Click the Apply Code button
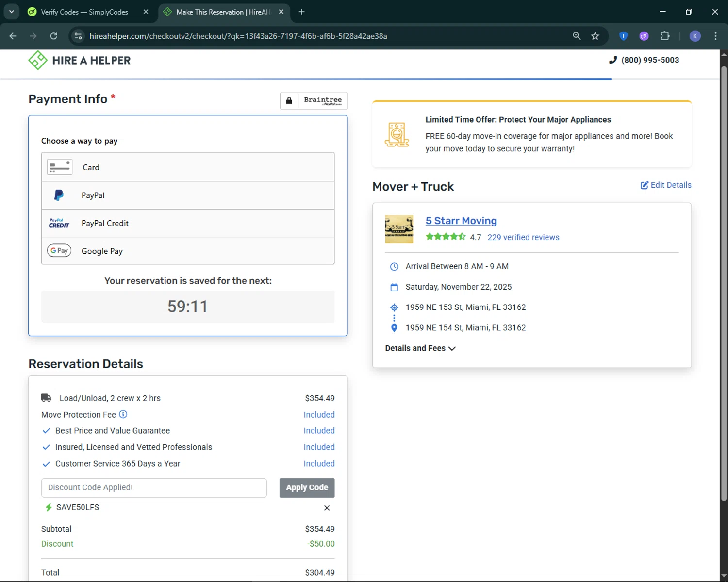Screen dimensions: 728x582 tap(307, 487)
